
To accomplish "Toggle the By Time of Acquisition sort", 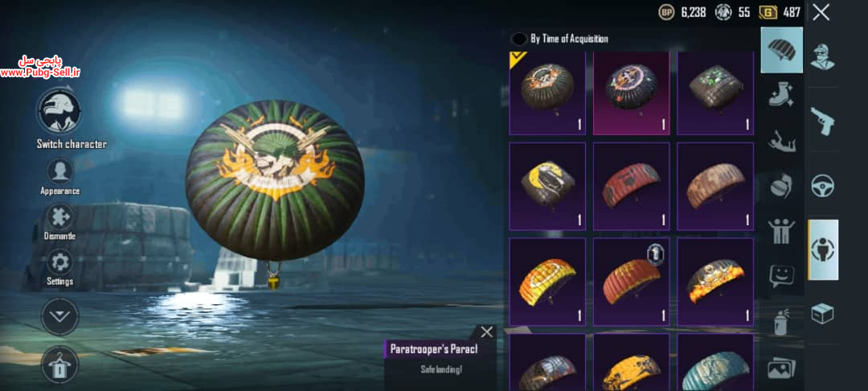I will click(559, 39).
